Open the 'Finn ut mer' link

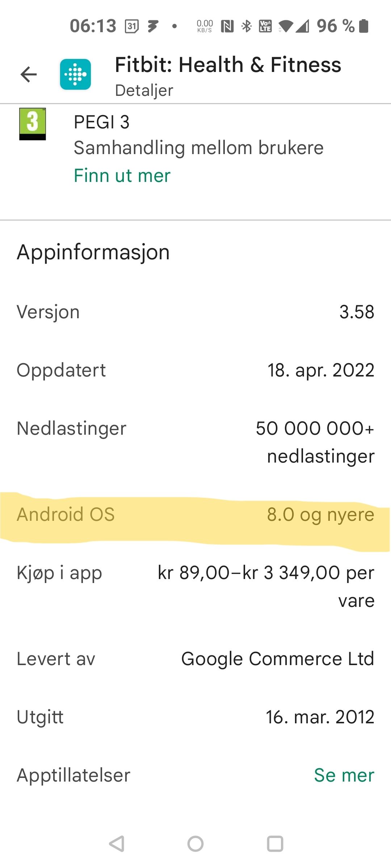pos(122,176)
